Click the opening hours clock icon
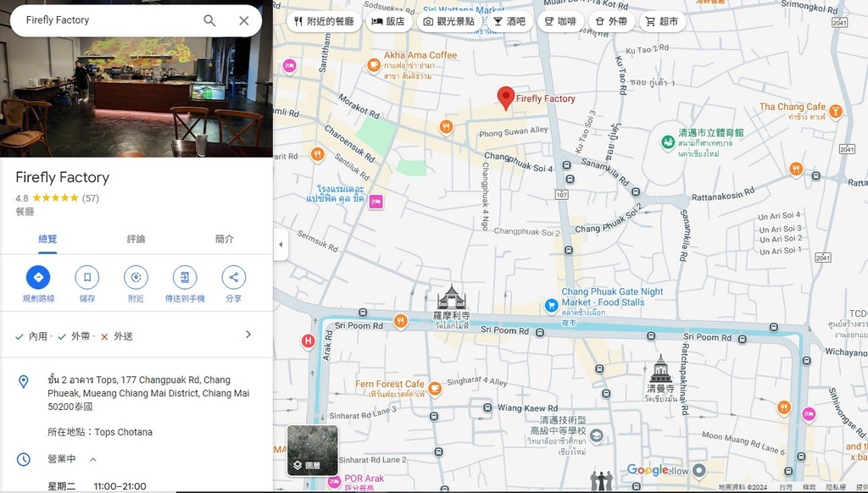 [23, 459]
